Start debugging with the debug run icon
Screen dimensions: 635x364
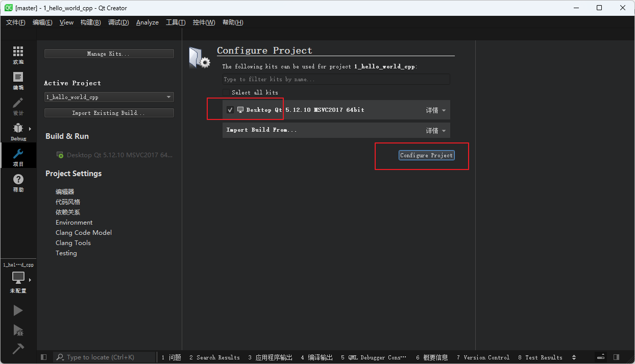(18, 330)
